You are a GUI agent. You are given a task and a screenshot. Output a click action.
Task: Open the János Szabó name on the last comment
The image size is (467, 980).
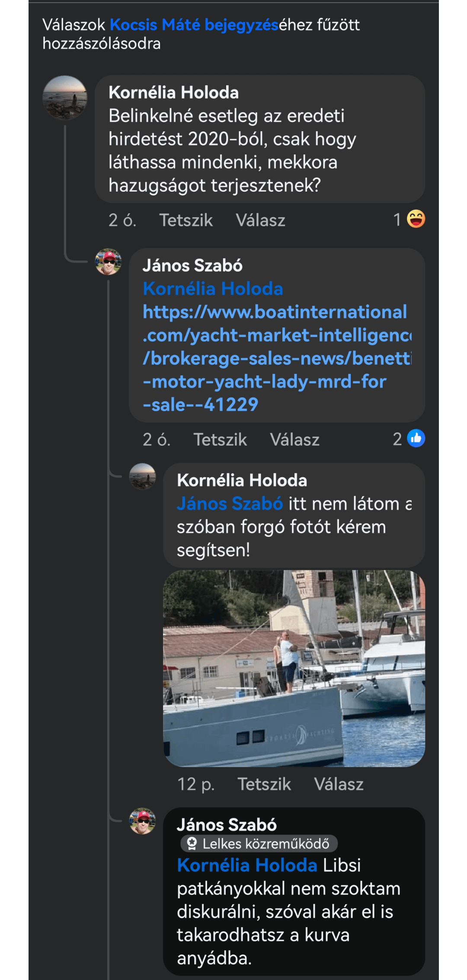(x=227, y=825)
